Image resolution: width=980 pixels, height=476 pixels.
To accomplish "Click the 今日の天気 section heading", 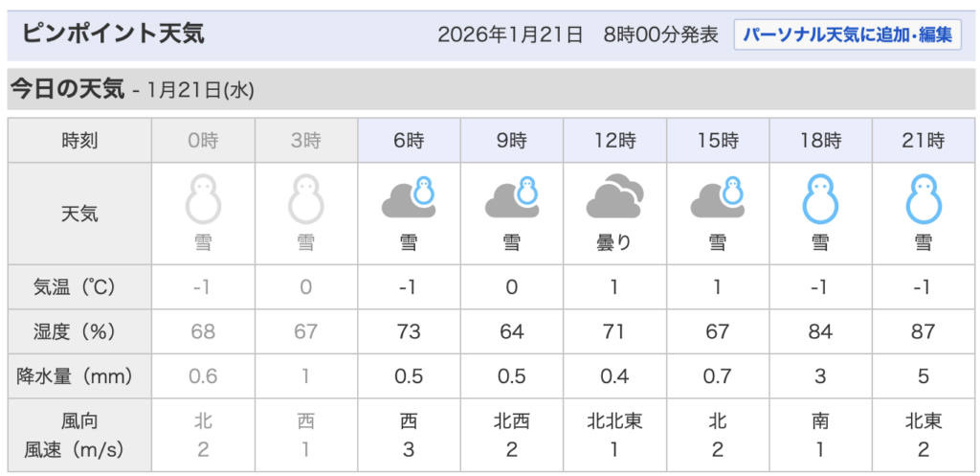I will point(68,90).
